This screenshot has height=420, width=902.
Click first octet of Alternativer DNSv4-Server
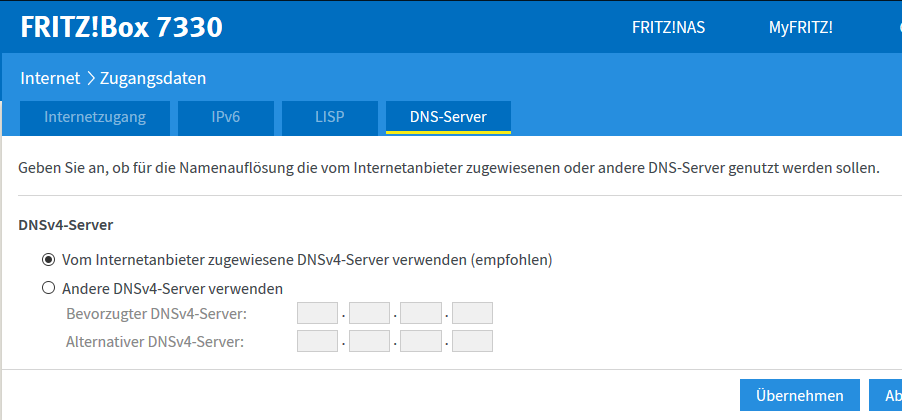point(318,341)
